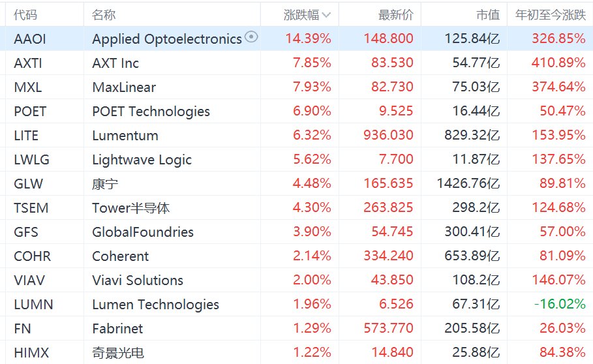
Task: Click 年初至今涨跌 column header
Action: click(550, 15)
